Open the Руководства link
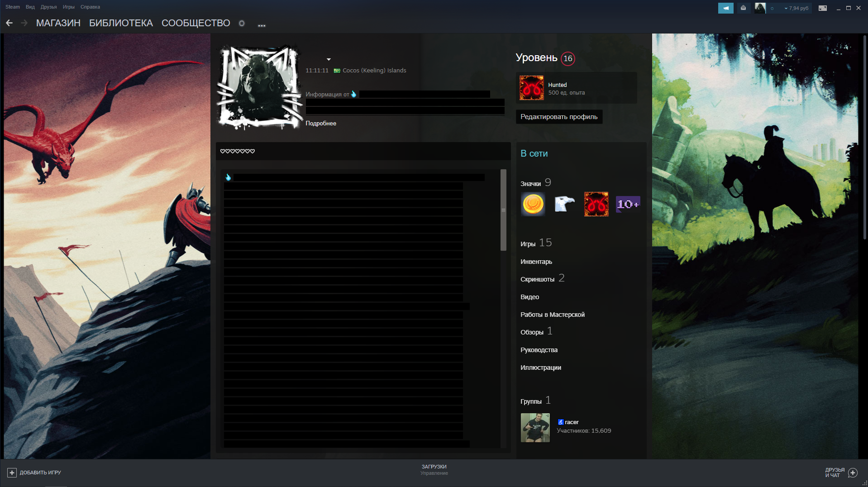 (x=539, y=350)
